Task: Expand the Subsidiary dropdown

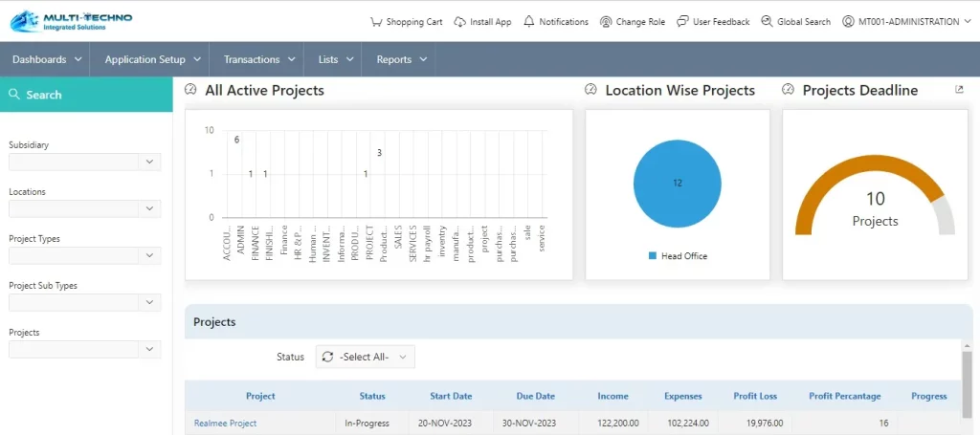Action: tap(149, 163)
